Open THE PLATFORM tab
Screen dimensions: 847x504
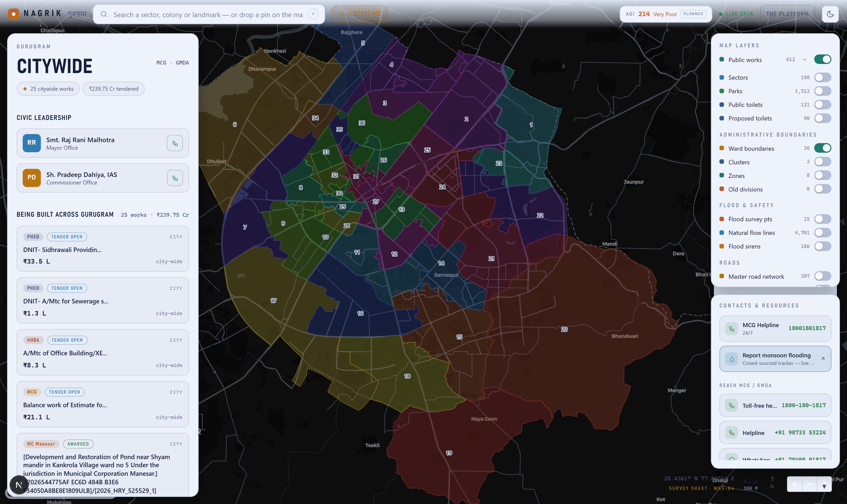(x=787, y=14)
